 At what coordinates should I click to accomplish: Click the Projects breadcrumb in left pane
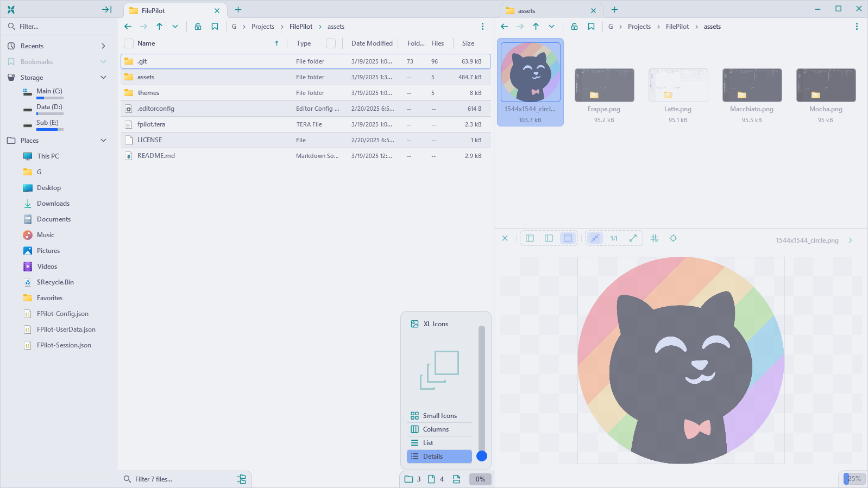tap(263, 27)
